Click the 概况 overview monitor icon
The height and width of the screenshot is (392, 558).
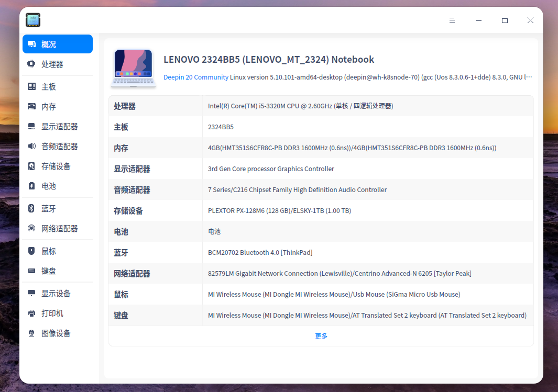(x=31, y=44)
